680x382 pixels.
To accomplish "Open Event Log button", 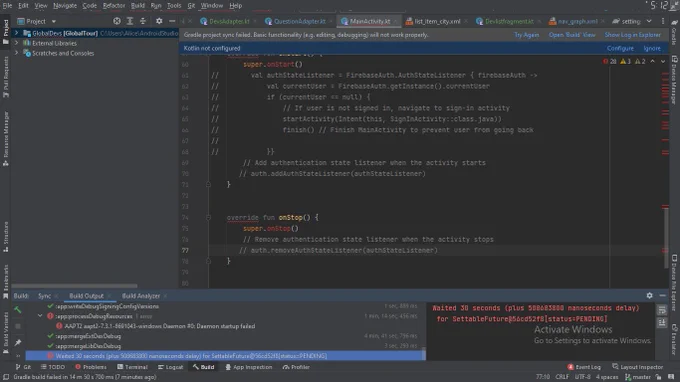I will [x=584, y=367].
